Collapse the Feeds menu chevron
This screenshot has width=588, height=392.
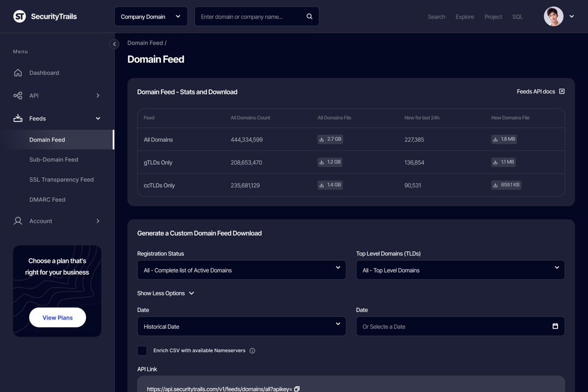[x=98, y=118]
